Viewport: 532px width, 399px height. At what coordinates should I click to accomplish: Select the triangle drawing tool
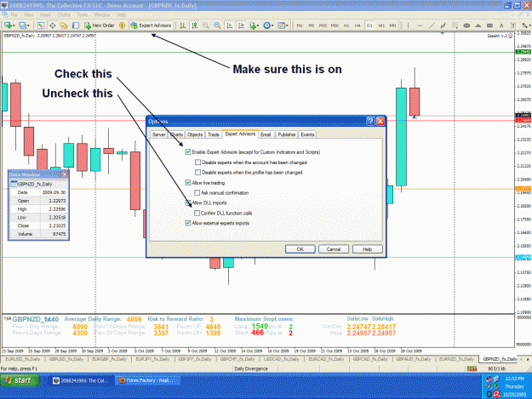(478, 26)
